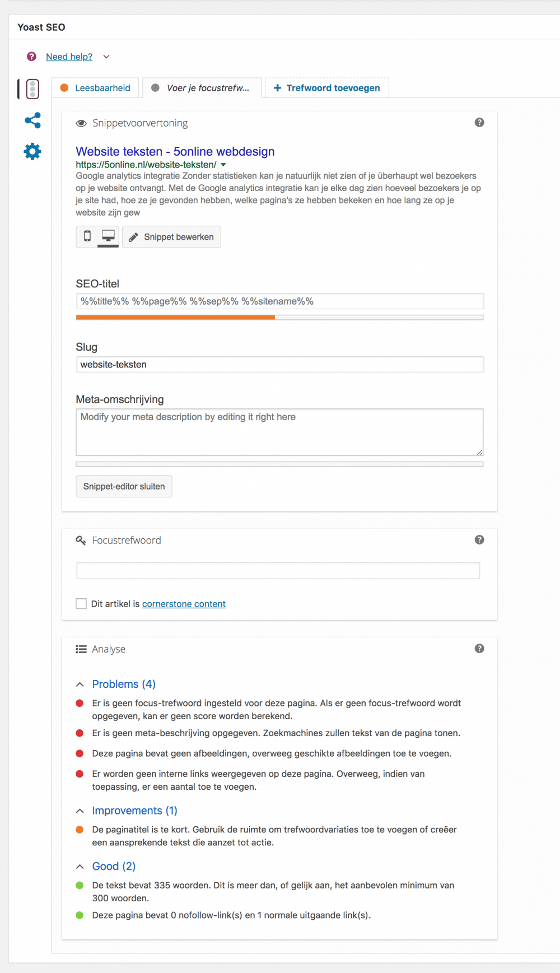Click the snippet preview help question mark

(479, 123)
